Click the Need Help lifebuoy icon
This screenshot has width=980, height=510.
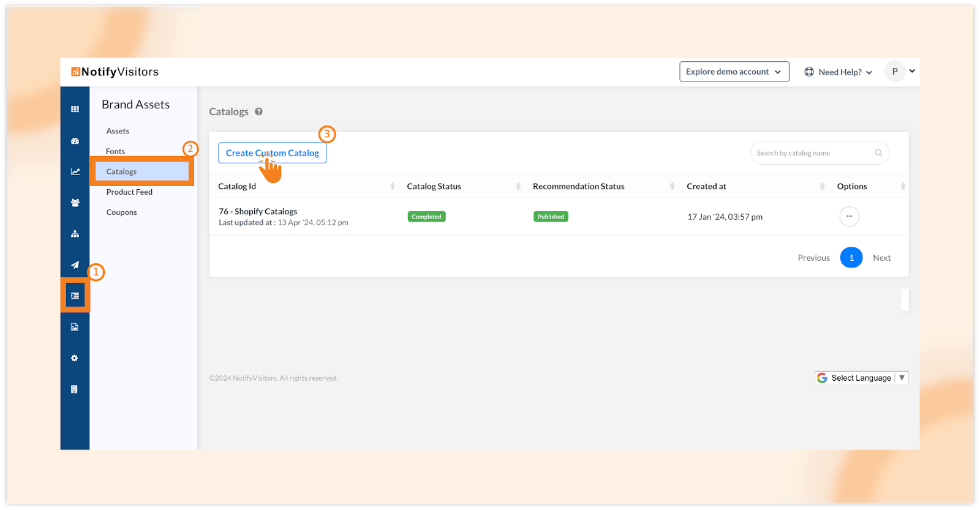pyautogui.click(x=809, y=72)
